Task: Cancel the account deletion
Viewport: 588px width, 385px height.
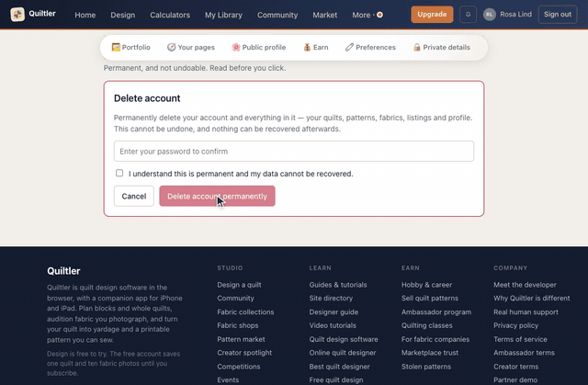Action: pos(134,196)
